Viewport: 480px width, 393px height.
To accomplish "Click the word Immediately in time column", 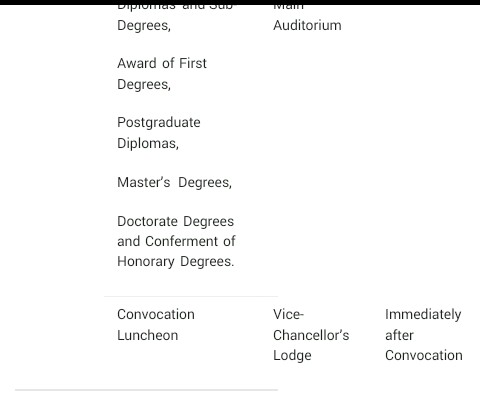I will tap(423, 315).
